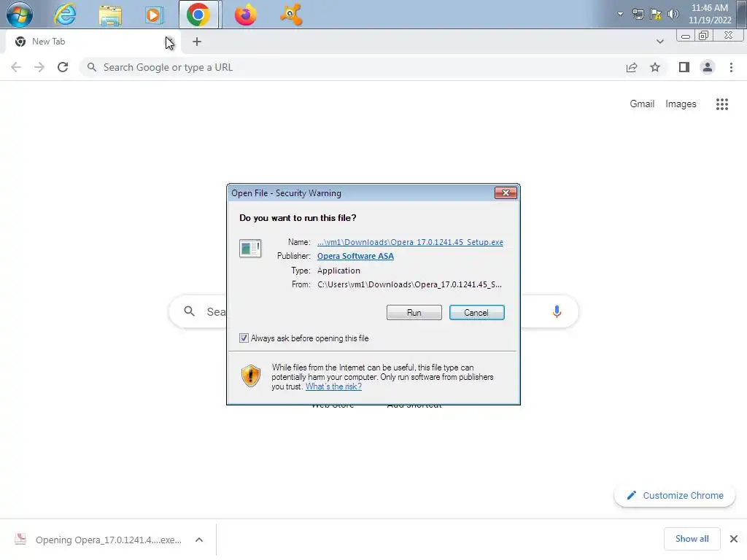Viewport: 747px width, 560px height.
Task: Open Windows Media Player taskbar icon
Action: 154,15
